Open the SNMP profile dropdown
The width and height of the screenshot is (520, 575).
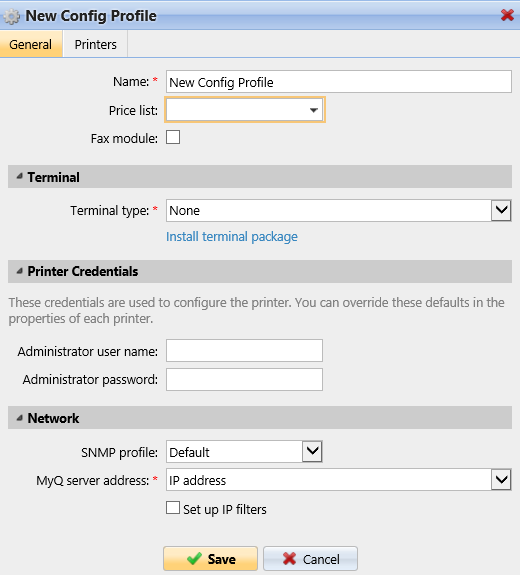[244, 451]
